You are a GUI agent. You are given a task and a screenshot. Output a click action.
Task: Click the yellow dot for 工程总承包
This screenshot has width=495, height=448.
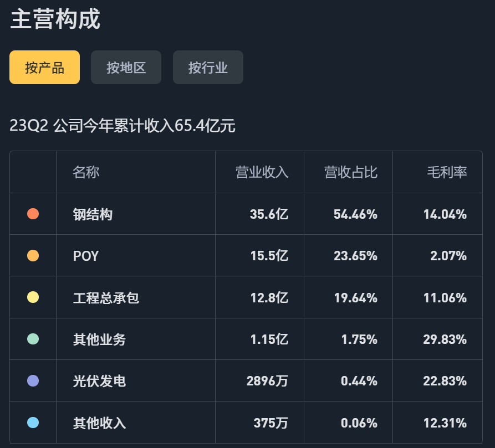(x=33, y=297)
